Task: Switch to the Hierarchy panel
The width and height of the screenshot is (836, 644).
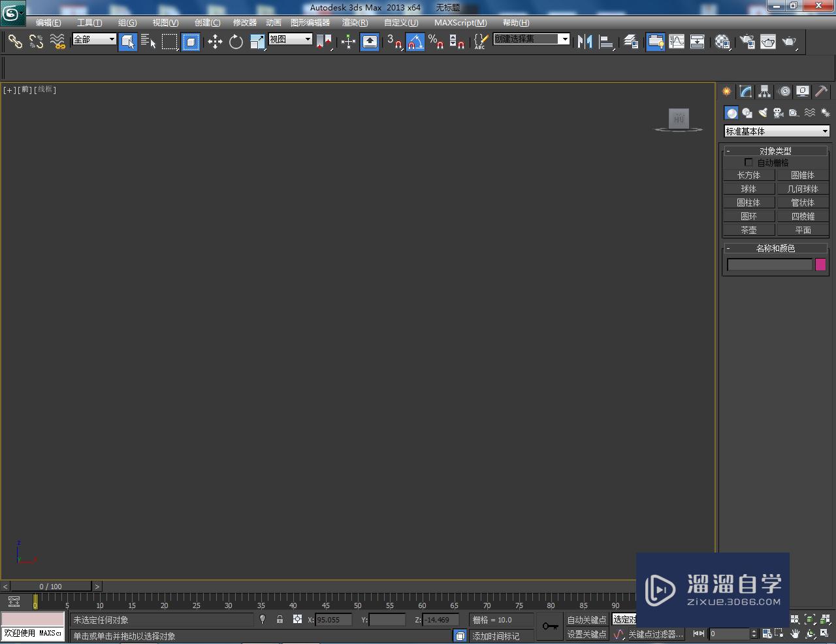Action: 764,91
